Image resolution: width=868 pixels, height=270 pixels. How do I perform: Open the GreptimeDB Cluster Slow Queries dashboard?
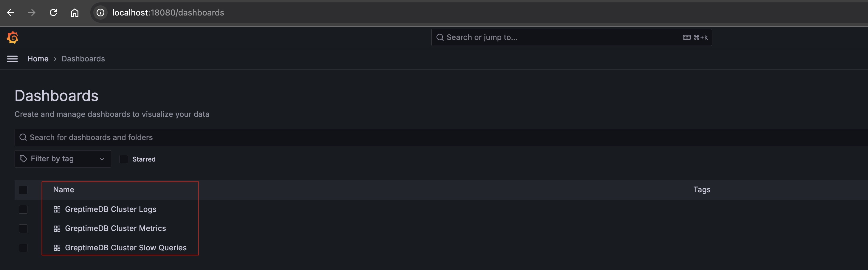click(126, 247)
